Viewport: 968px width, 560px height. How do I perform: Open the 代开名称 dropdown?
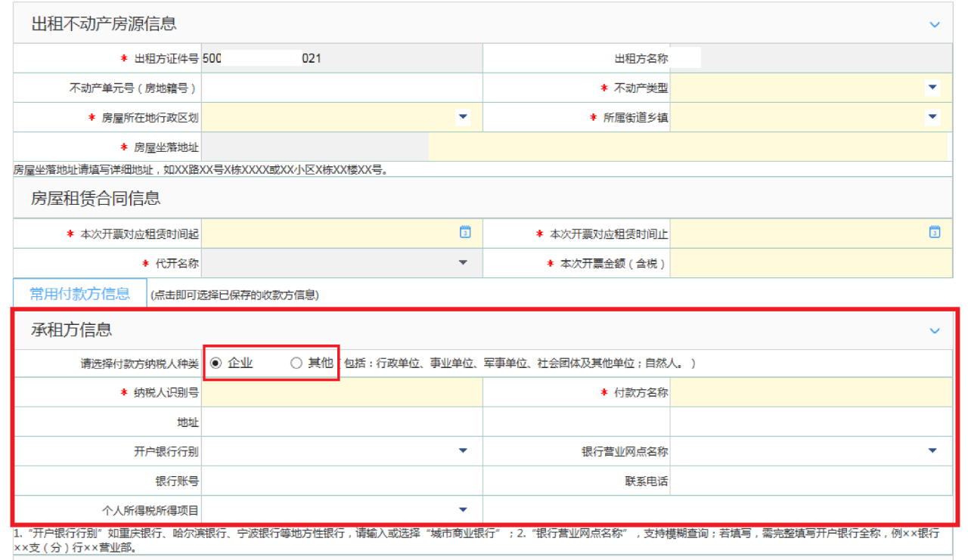coord(462,262)
